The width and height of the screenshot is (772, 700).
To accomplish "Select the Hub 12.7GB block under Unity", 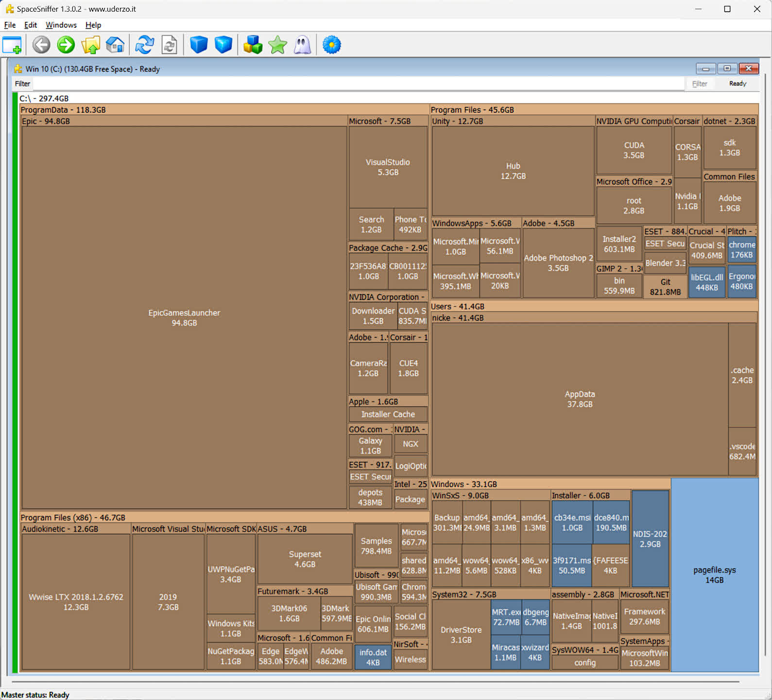I will [513, 171].
